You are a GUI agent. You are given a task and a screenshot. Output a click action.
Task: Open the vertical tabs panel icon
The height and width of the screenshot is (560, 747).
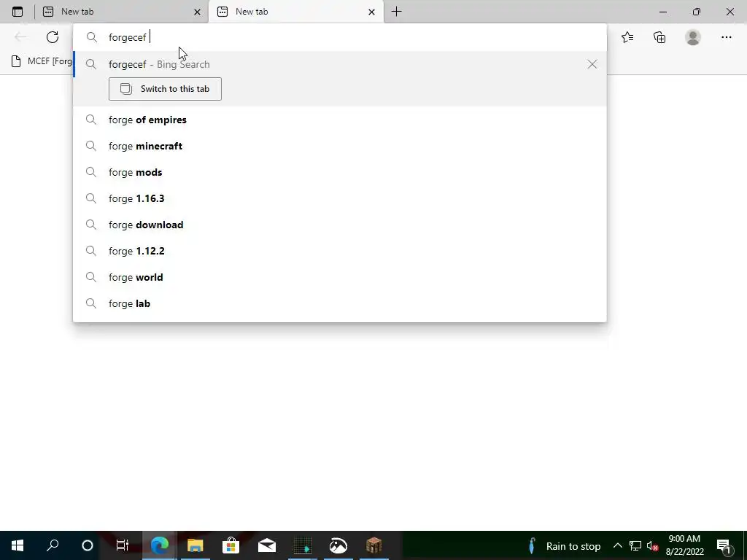pos(18,12)
